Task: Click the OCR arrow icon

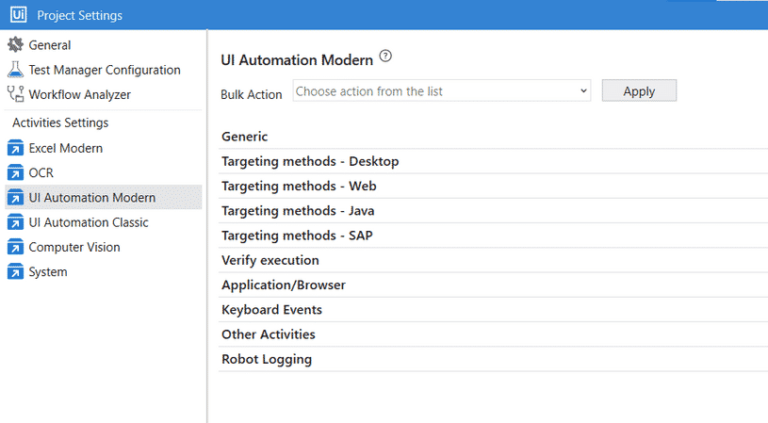Action: click(15, 173)
